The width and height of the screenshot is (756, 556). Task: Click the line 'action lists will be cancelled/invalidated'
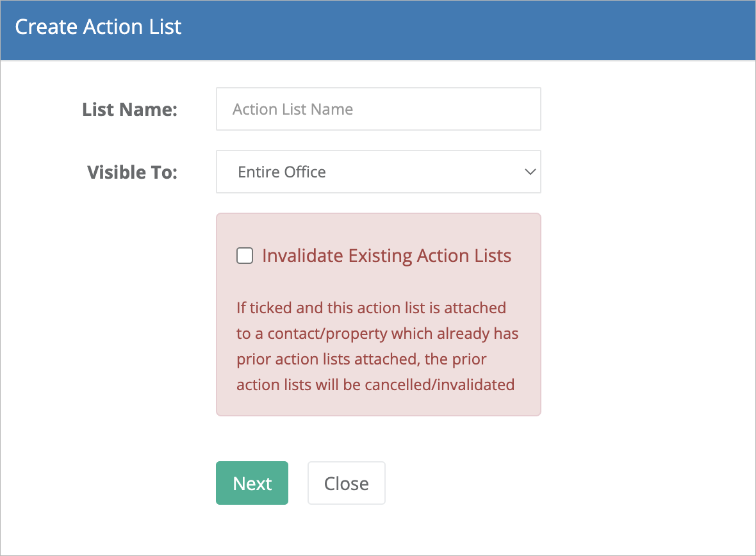(x=375, y=384)
